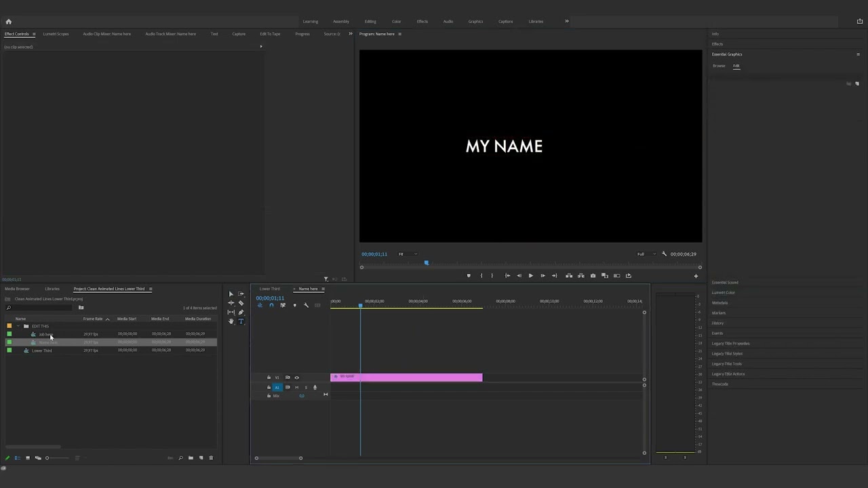The height and width of the screenshot is (488, 868).
Task: Toggle A1 track targeting button
Action: point(277,388)
